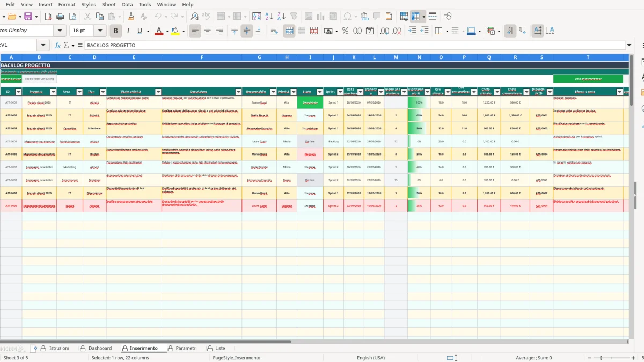Click Show Draw Functions shapes icon
644x362 pixels.
pyautogui.click(x=448, y=17)
